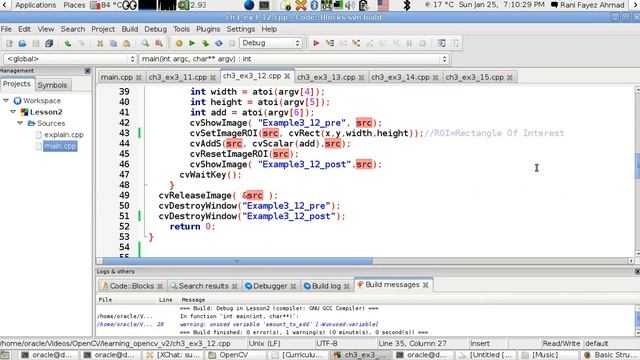The width and height of the screenshot is (640, 360).
Task: Click the Abort build icon
Action: coord(232,43)
